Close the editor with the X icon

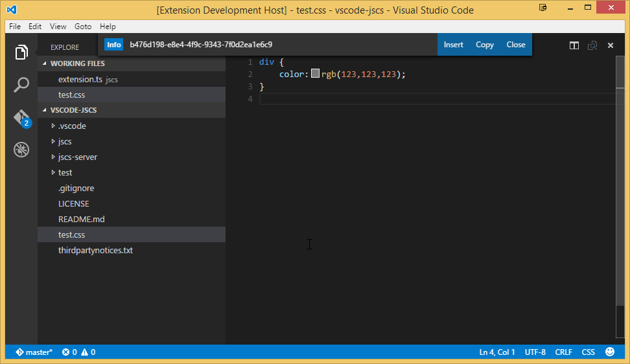[x=611, y=45]
